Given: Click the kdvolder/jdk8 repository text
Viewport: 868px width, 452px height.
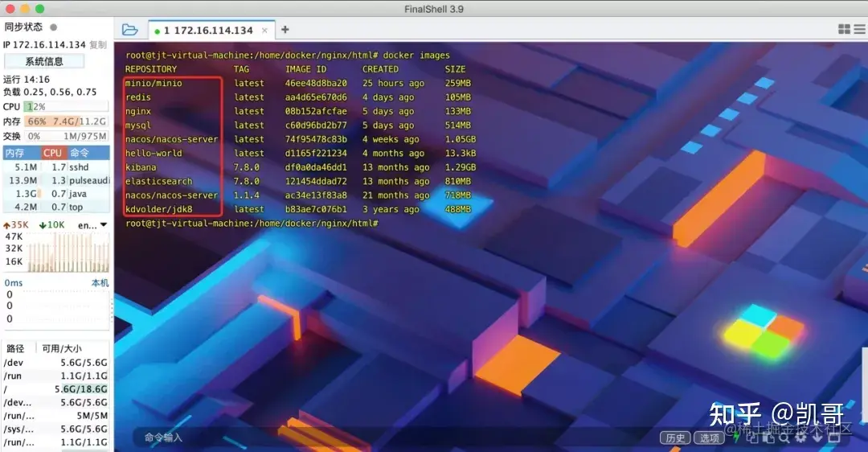Looking at the screenshot, I should click(x=159, y=209).
